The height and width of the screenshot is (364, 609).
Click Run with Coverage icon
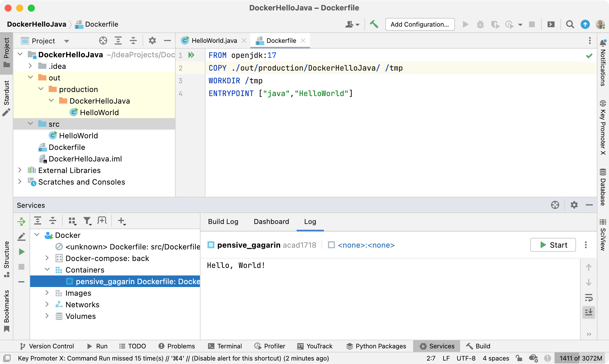tap(495, 24)
